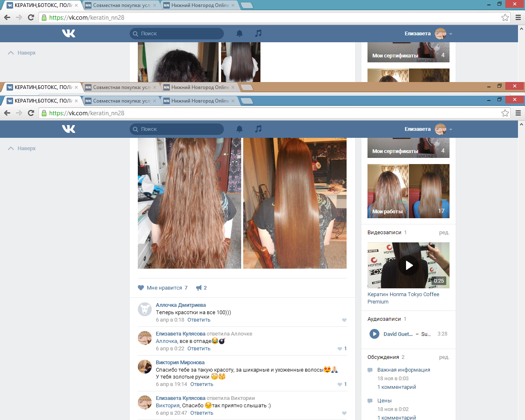Expand profile dropdown arrow in frontmost header
The height and width of the screenshot is (420, 525).
pos(451,130)
